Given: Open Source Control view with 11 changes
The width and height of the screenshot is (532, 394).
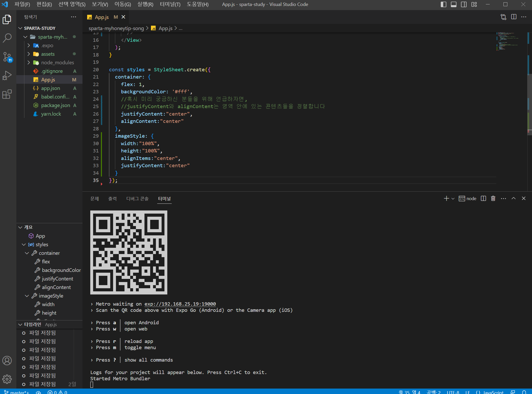Looking at the screenshot, I should (x=7, y=57).
